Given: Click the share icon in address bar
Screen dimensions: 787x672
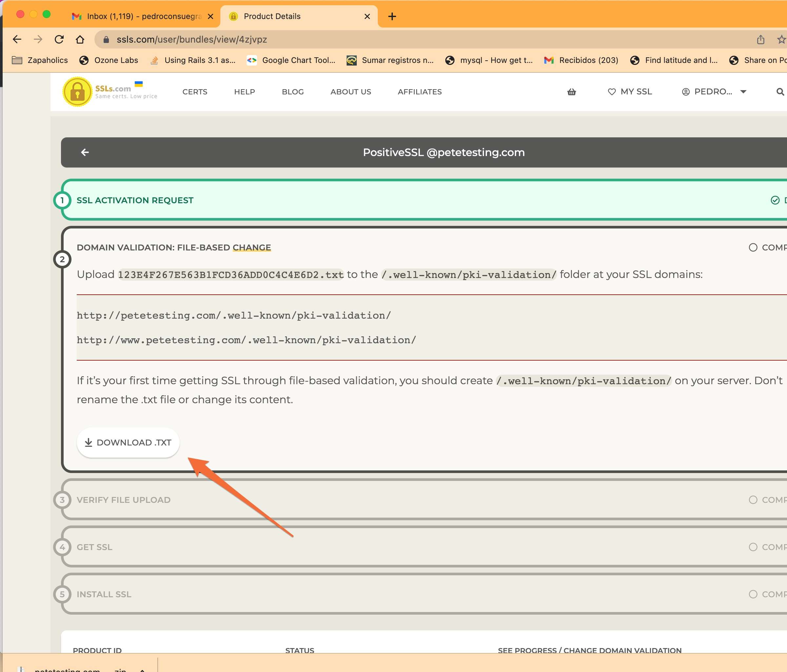Looking at the screenshot, I should [x=760, y=39].
